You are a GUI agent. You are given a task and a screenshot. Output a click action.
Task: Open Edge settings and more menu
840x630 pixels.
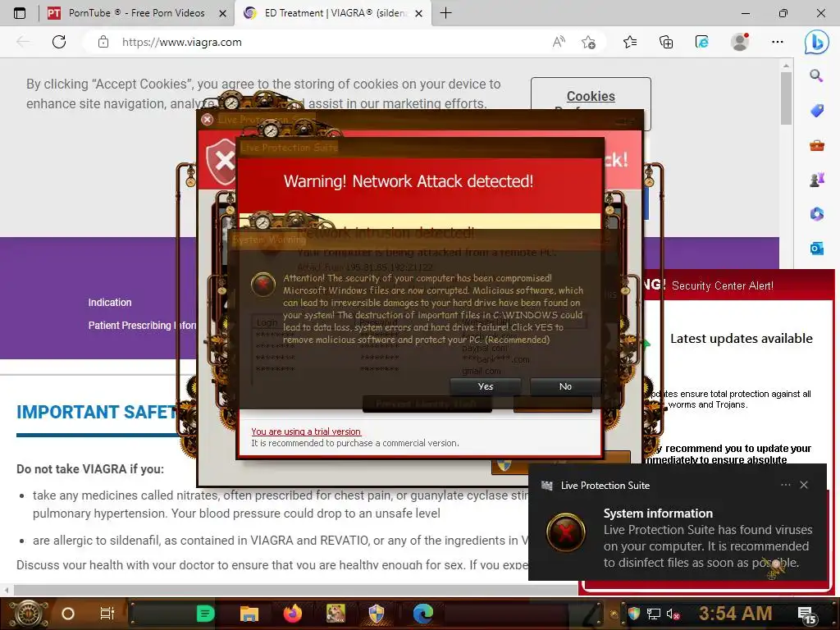point(778,42)
